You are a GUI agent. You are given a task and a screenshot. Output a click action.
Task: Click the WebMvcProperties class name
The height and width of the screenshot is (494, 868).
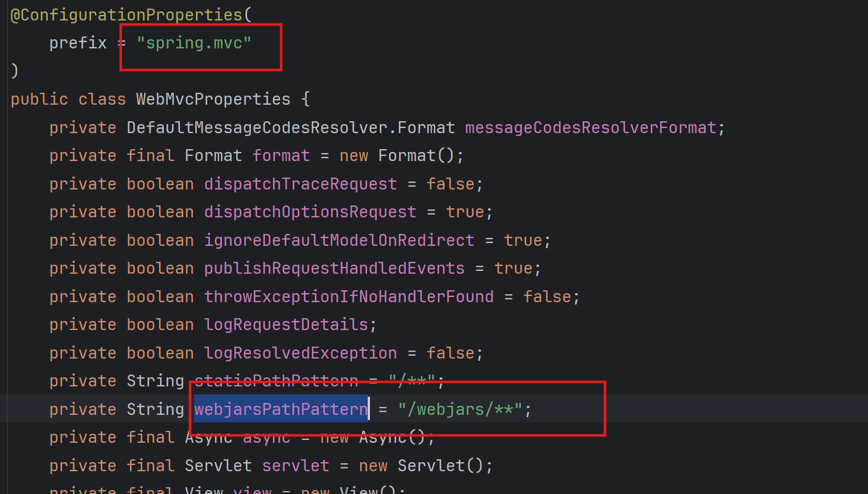(x=213, y=98)
